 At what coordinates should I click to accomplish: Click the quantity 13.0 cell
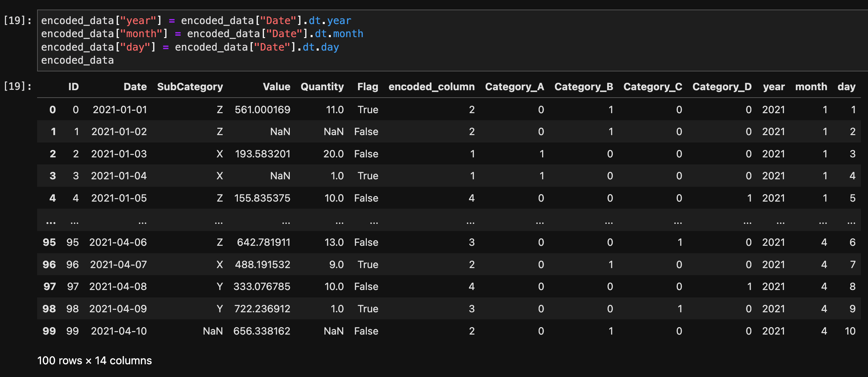(334, 242)
